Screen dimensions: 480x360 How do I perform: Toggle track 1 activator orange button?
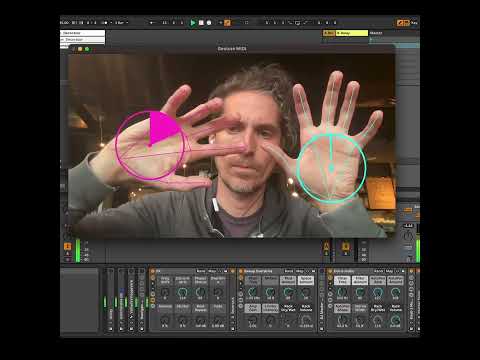pos(67,246)
